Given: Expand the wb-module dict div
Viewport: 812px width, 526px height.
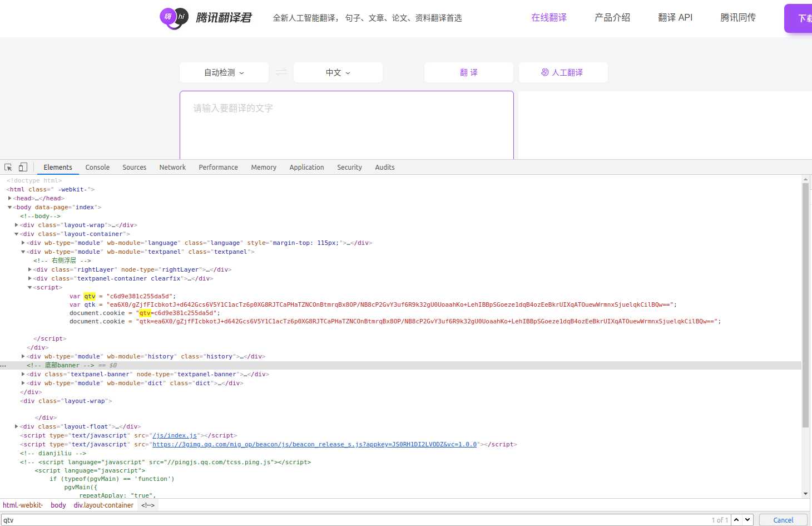Looking at the screenshot, I should (23, 383).
